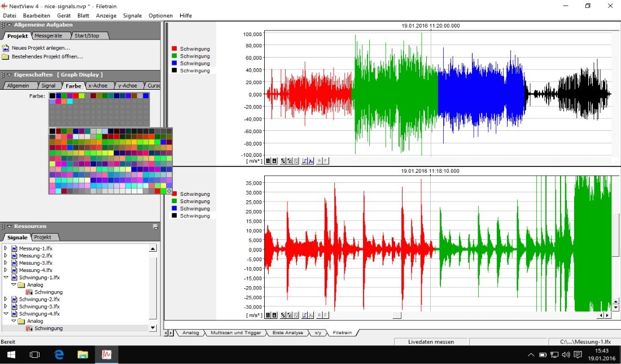Click 'Neues Projekt anlegen...' link
Screen dimensions: 621x364
click(41, 48)
